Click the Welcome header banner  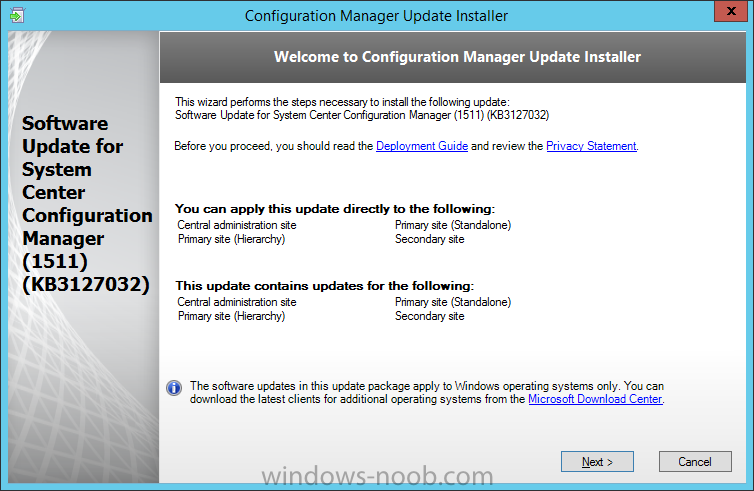click(x=453, y=57)
